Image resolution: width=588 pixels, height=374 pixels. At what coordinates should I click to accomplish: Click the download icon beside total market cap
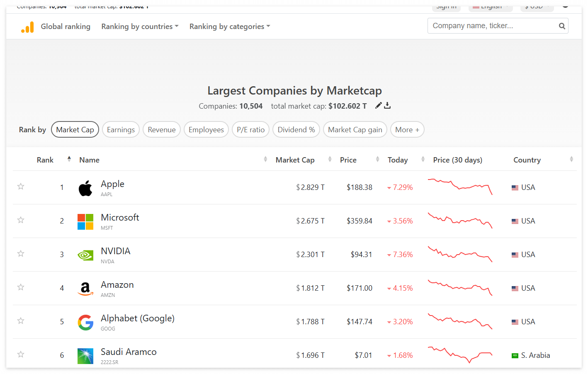[x=387, y=105]
